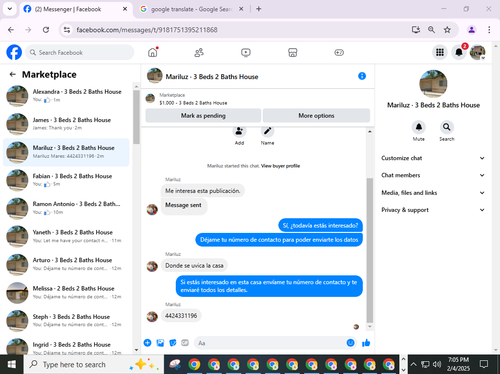Click the Windows taskbar search box
Screen dimensions: 500x374
coord(94,364)
